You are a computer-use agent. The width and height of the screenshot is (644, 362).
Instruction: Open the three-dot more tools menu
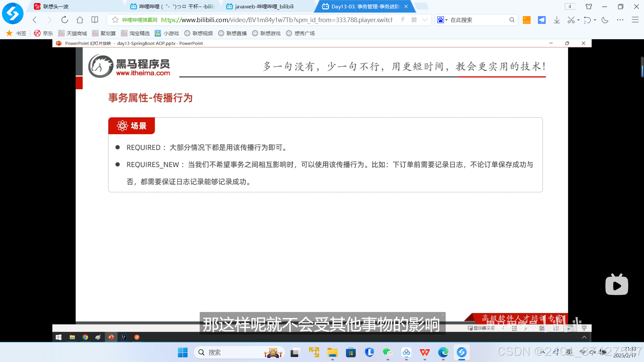click(x=620, y=20)
